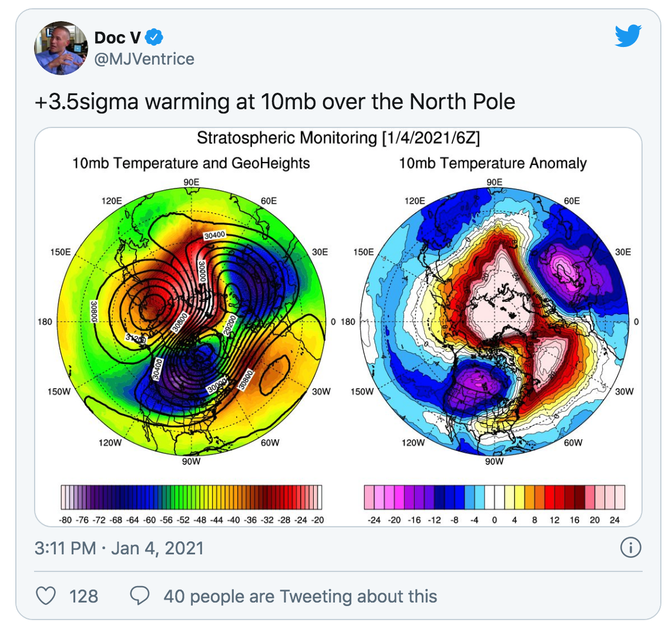Open the Doc V display name
This screenshot has width=672, height=626.
[117, 38]
